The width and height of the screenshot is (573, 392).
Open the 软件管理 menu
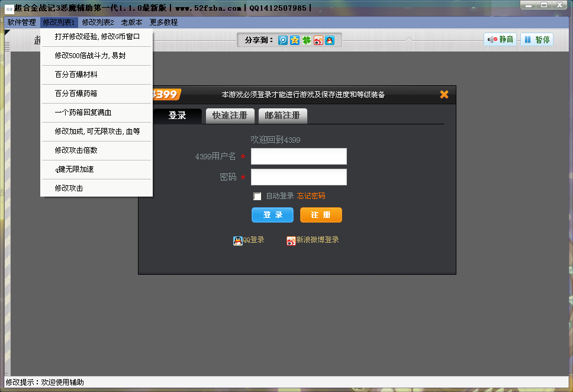pyautogui.click(x=21, y=23)
